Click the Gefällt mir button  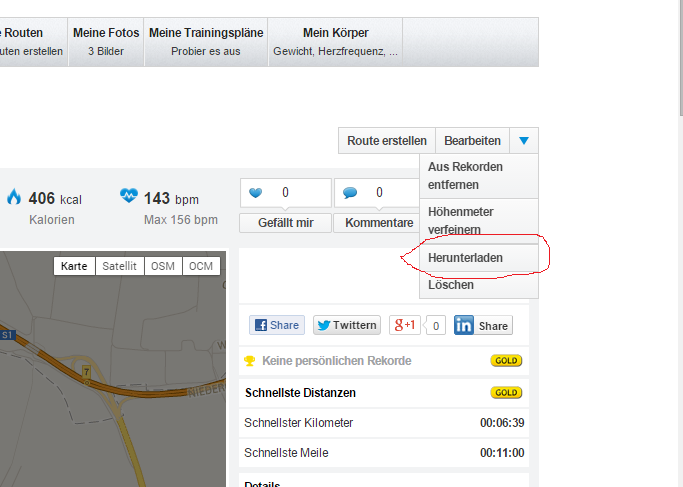point(285,223)
